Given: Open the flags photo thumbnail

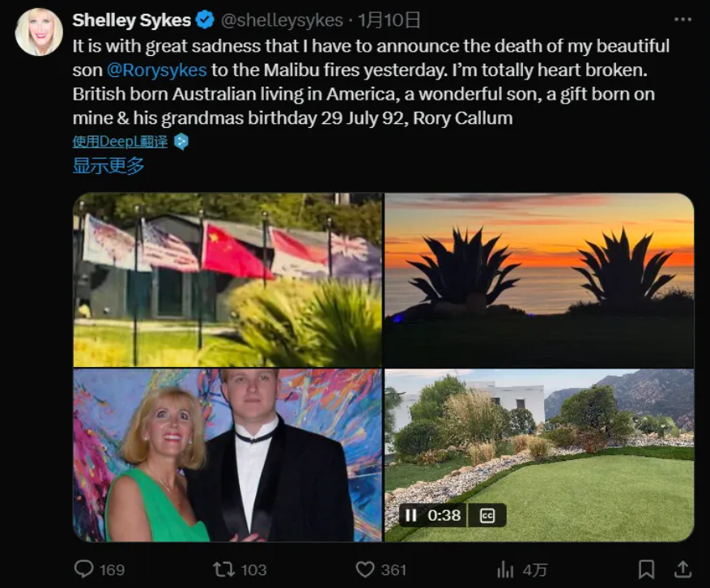Looking at the screenshot, I should point(227,279).
